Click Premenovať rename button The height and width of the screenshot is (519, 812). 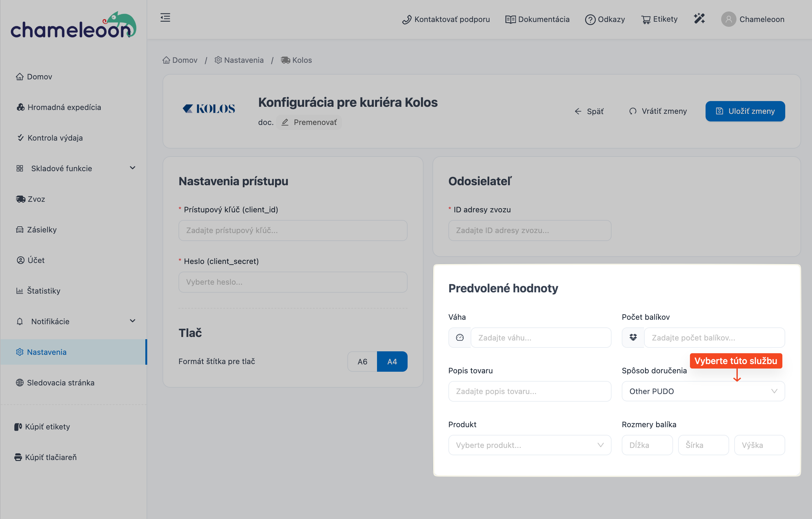[309, 122]
